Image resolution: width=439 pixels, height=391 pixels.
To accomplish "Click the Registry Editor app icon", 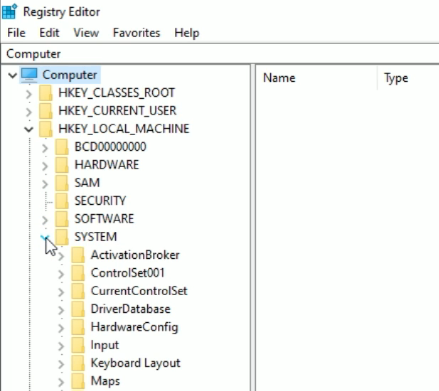I will (x=9, y=11).
